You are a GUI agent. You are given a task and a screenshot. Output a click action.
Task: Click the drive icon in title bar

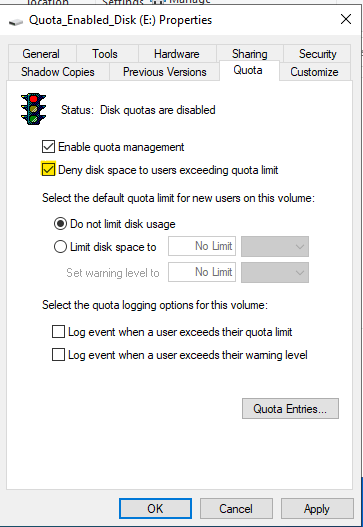pos(15,22)
